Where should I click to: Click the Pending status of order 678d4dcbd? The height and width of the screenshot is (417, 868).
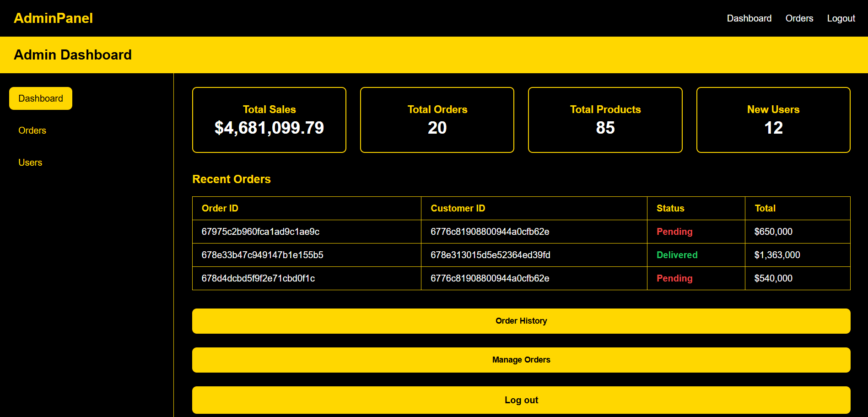point(674,278)
